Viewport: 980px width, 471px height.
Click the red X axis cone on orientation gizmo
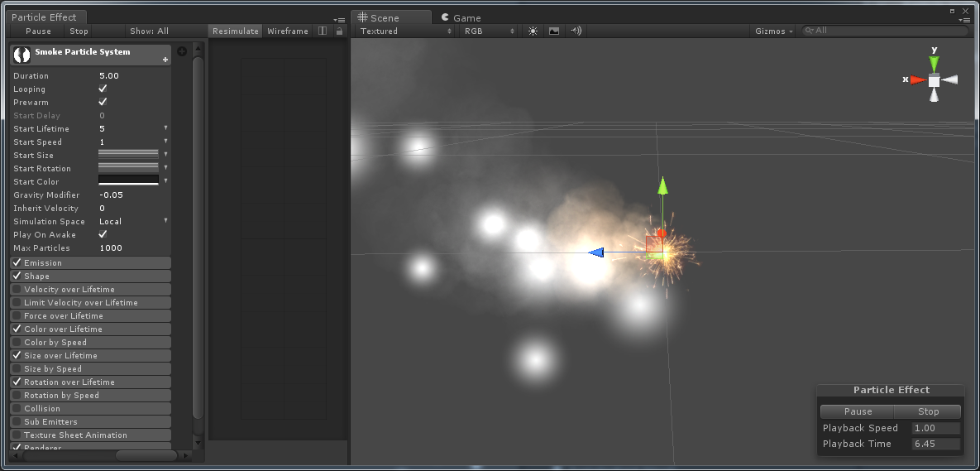pos(917,80)
